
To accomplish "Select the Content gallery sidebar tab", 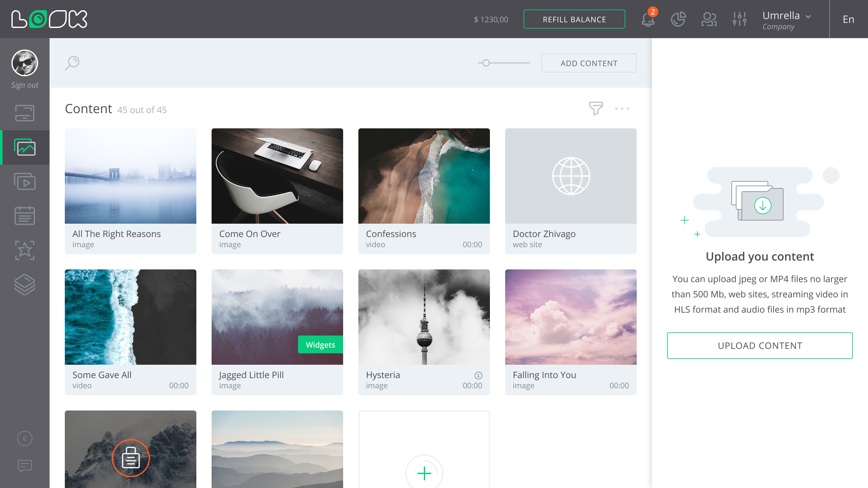I will pos(24,147).
